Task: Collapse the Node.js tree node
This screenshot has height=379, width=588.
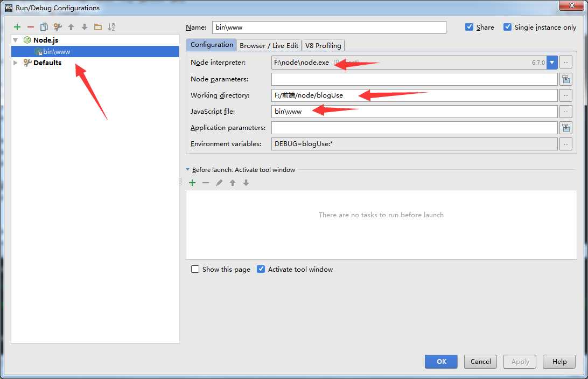Action: 16,40
